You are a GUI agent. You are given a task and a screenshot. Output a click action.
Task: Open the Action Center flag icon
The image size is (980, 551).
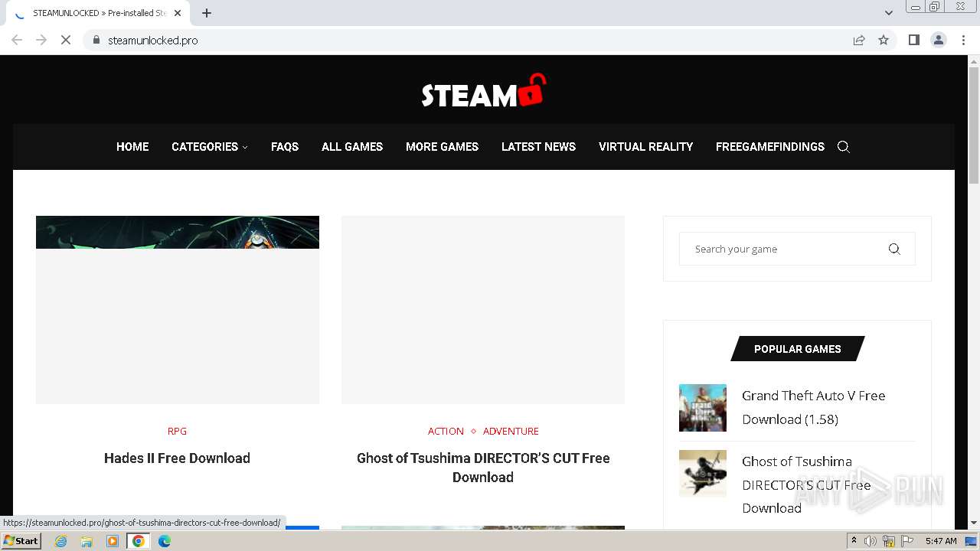(x=906, y=541)
